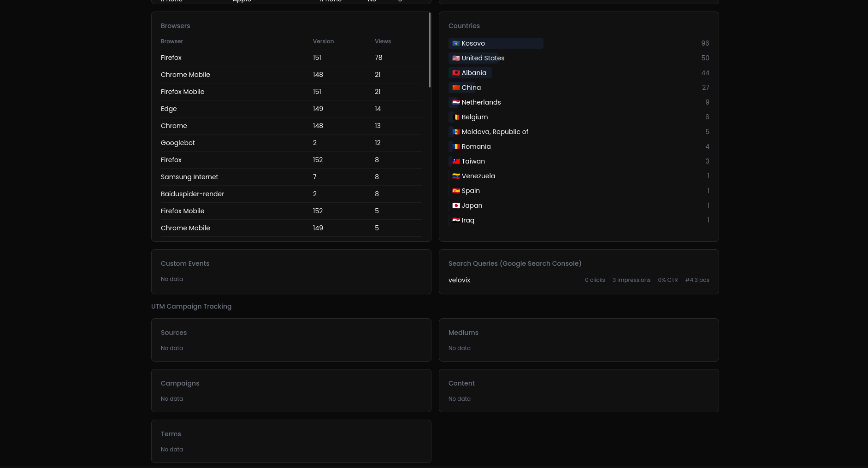
Task: Select the Japan country name
Action: tap(472, 205)
